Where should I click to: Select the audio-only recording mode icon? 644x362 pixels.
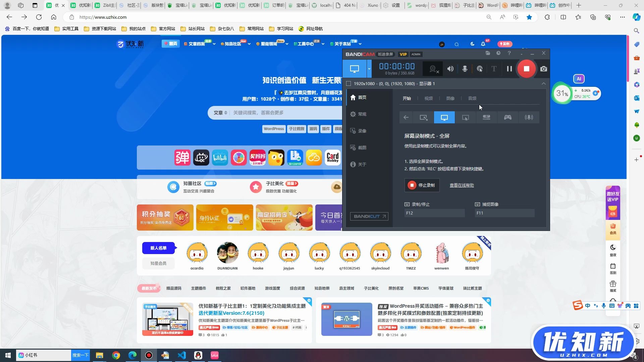point(529,117)
